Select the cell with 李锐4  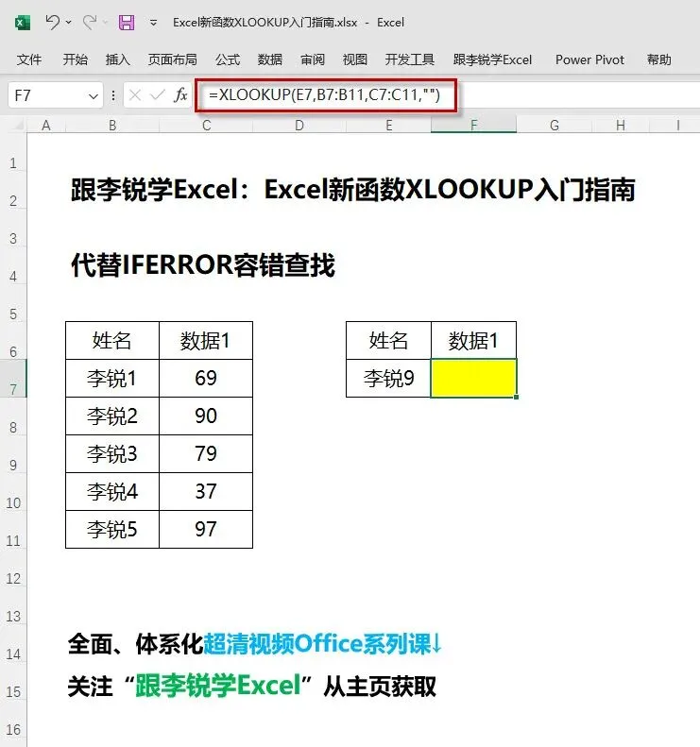pyautogui.click(x=112, y=492)
